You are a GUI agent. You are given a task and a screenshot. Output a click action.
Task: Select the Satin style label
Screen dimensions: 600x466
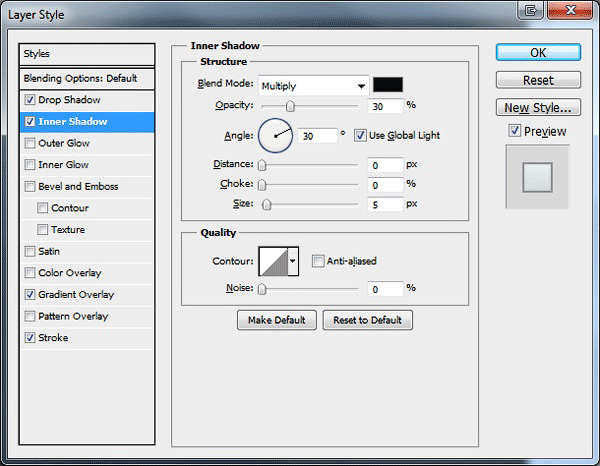coord(49,251)
